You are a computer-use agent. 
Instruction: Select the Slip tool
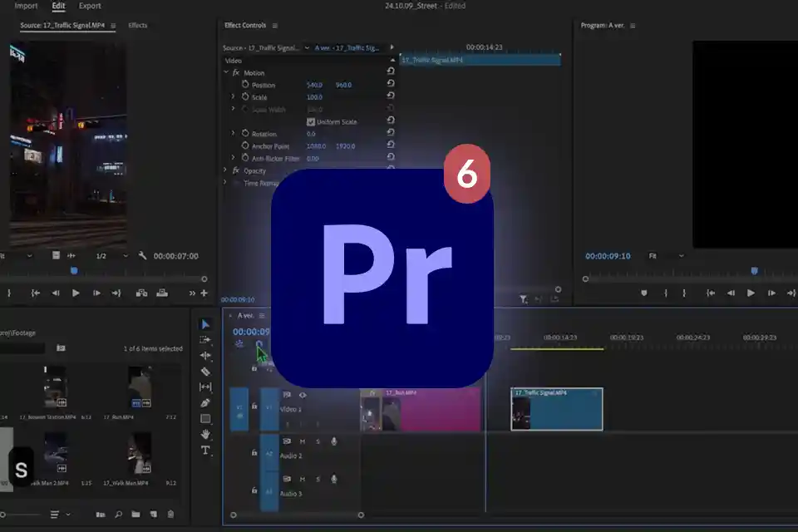tap(205, 387)
